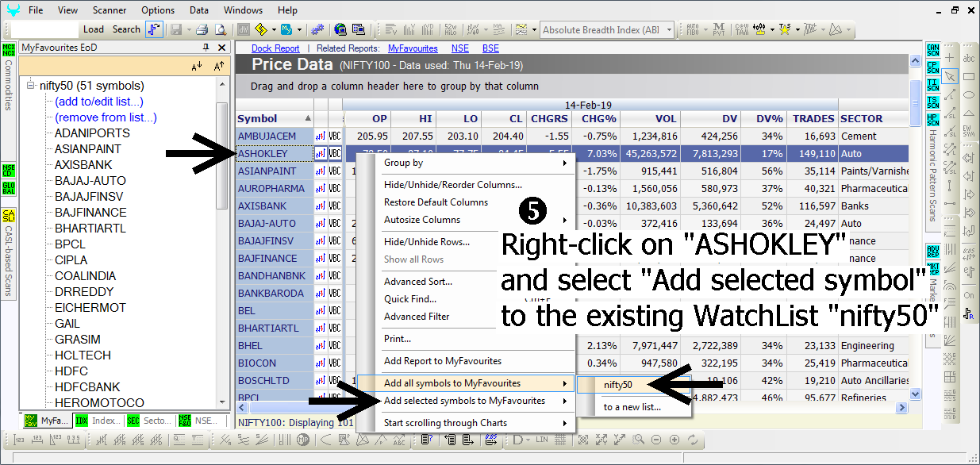Select the rectangle drawing tool
The image size is (980, 465).
[968, 76]
